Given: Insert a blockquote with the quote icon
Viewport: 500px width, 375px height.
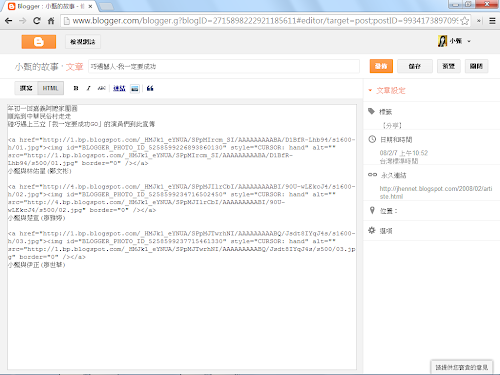Looking at the screenshot, I should click(x=150, y=88).
